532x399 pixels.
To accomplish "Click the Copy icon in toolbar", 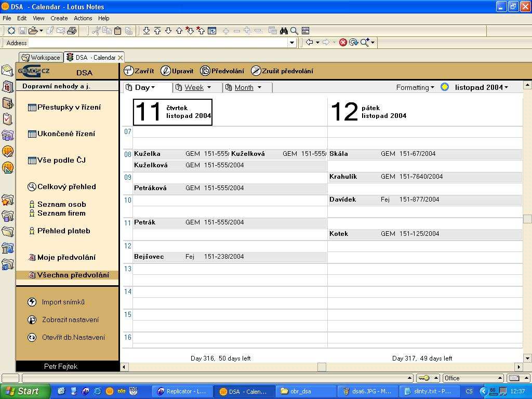I will (x=107, y=31).
